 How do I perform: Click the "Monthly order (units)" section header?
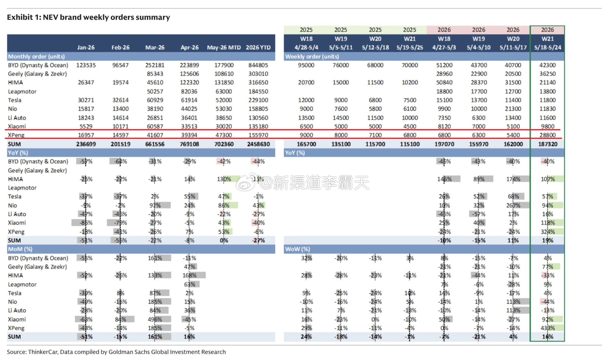pos(36,56)
